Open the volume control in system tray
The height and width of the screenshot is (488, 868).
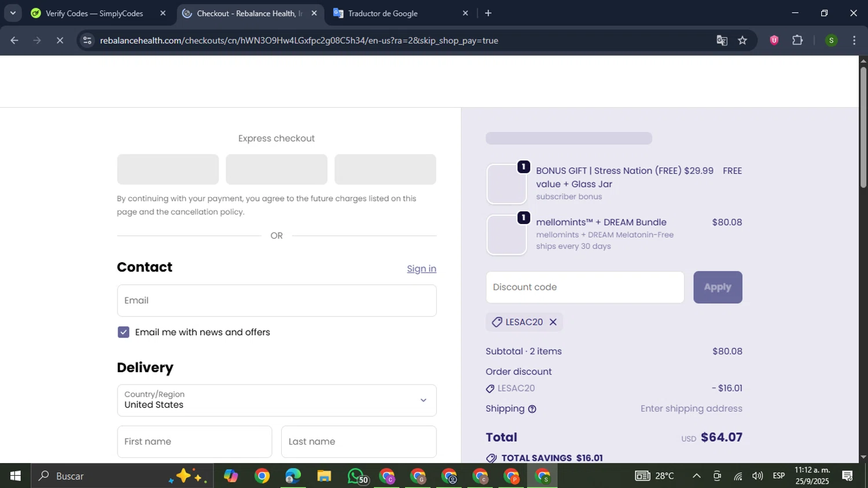coord(757,476)
